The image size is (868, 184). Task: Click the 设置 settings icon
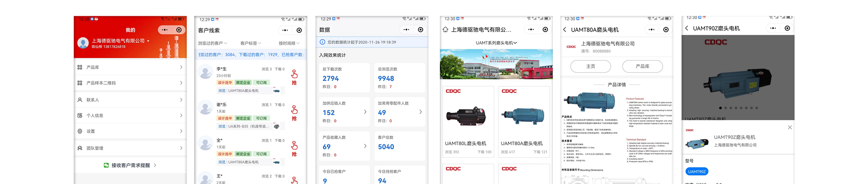[x=80, y=131]
